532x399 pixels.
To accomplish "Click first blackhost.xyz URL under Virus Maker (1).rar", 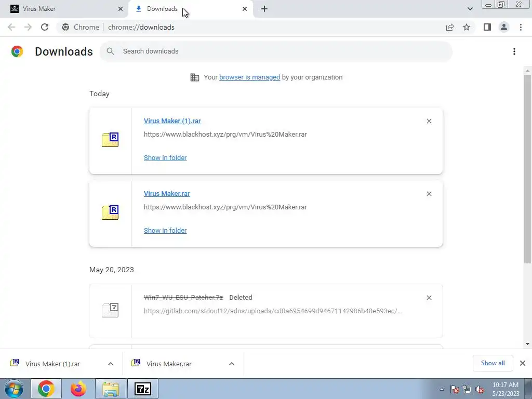I will (x=225, y=135).
